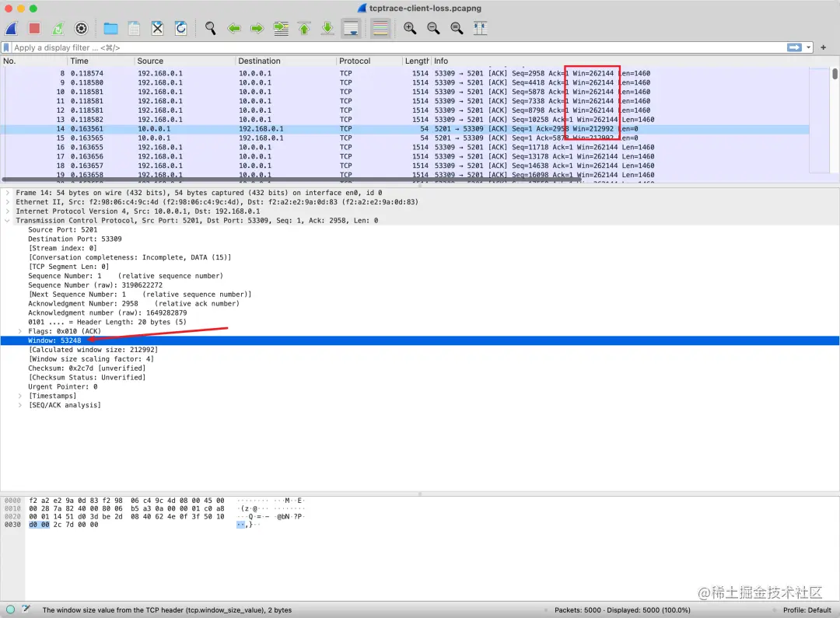Image resolution: width=840 pixels, height=618 pixels.
Task: Sort by the Info column header
Action: 621,61
